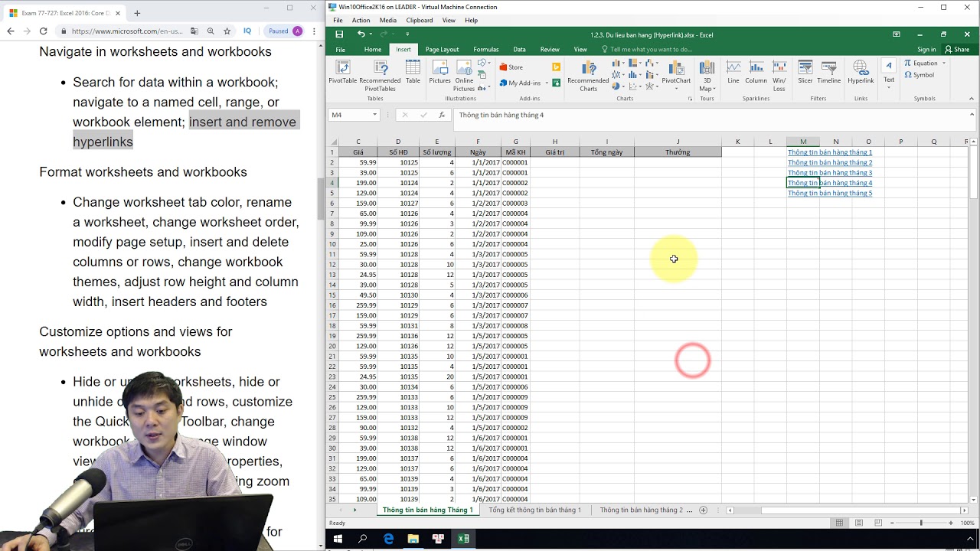Click the Bing Maps add-in icon
The height and width of the screenshot is (551, 980).
tap(557, 67)
